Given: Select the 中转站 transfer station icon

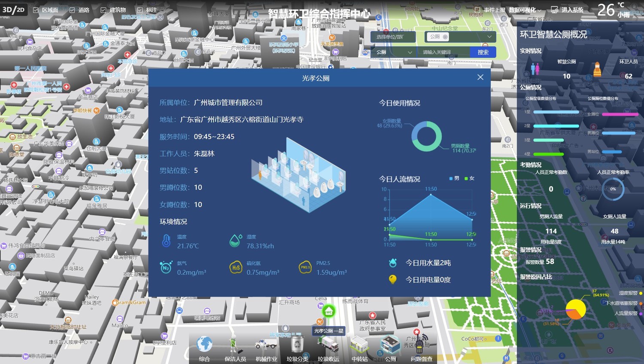Looking at the screenshot, I should [x=359, y=345].
